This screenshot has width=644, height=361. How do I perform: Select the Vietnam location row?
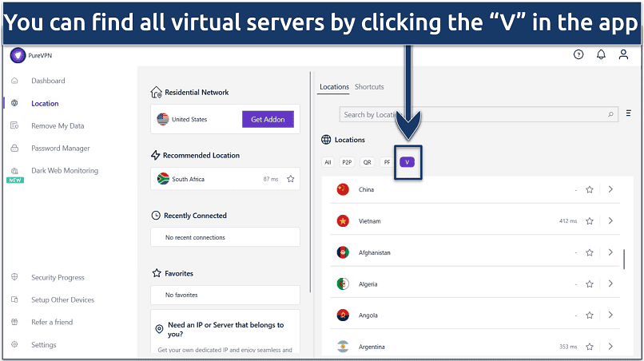[x=475, y=221]
